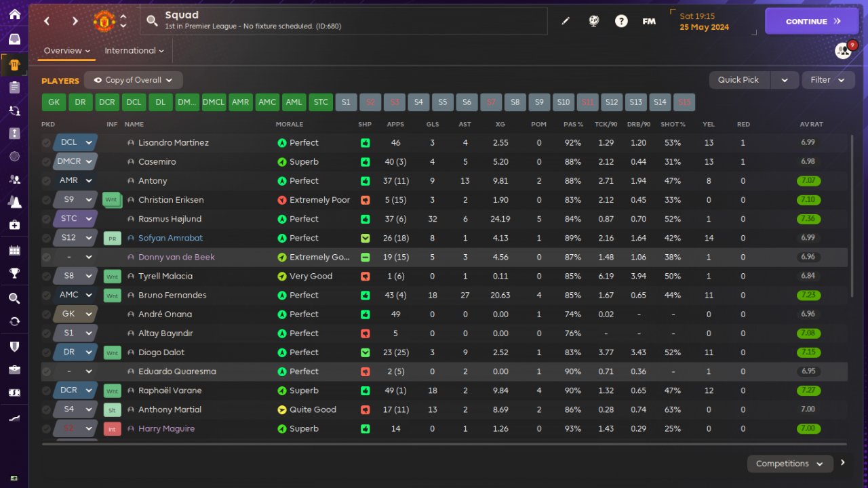This screenshot has width=868, height=488.
Task: Open the graph icon in the sidebar
Action: [14, 418]
